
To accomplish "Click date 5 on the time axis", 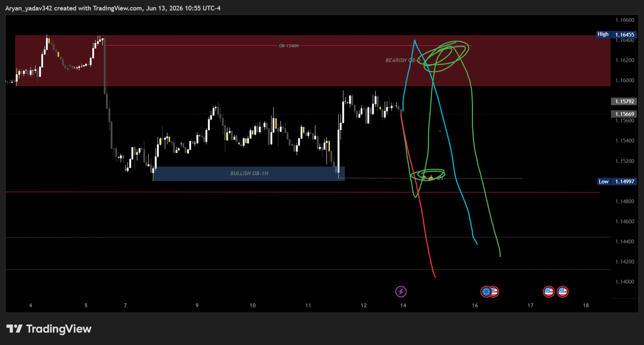I will click(x=86, y=306).
